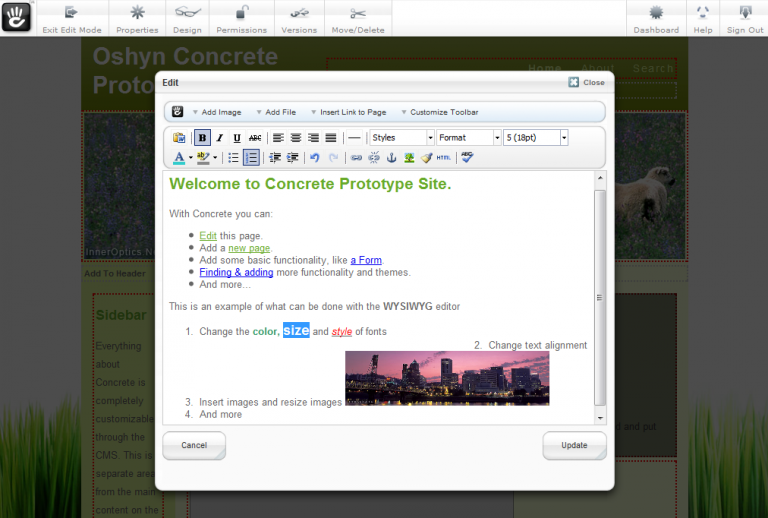Click the highlighted word 'size'

pyautogui.click(x=296, y=330)
